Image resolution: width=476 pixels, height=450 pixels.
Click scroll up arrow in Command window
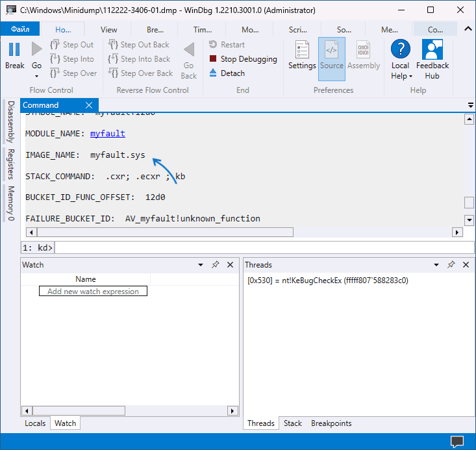[469, 119]
